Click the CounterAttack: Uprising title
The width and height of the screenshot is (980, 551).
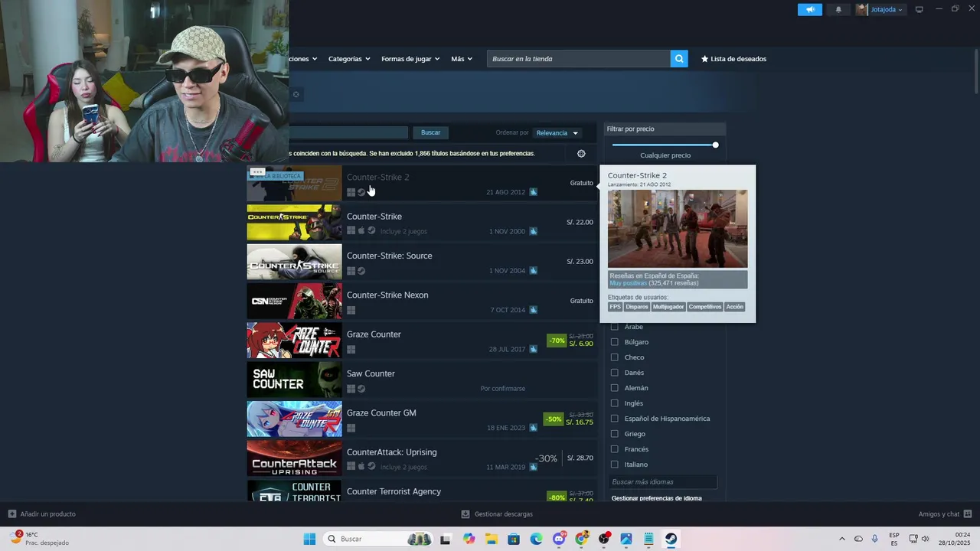coord(392,452)
